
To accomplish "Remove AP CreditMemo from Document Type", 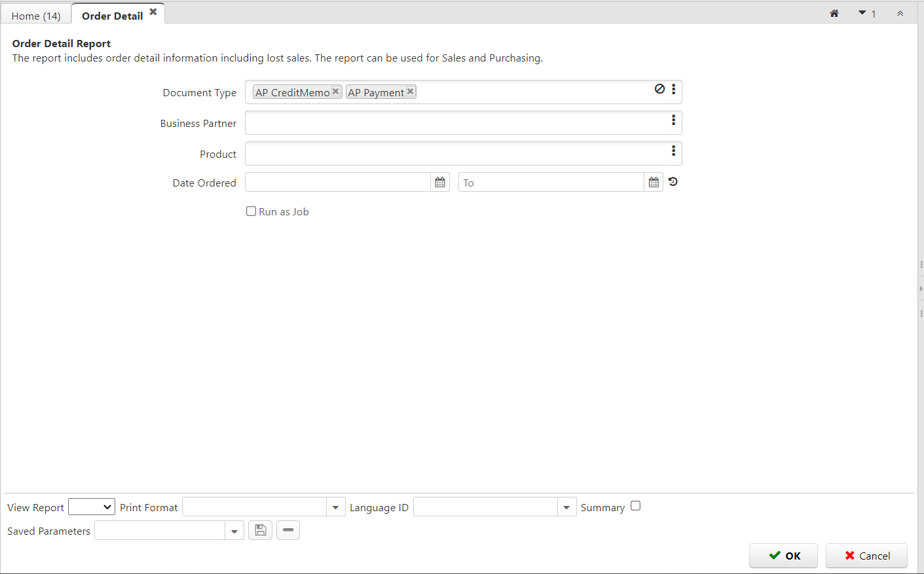I will 335,92.
